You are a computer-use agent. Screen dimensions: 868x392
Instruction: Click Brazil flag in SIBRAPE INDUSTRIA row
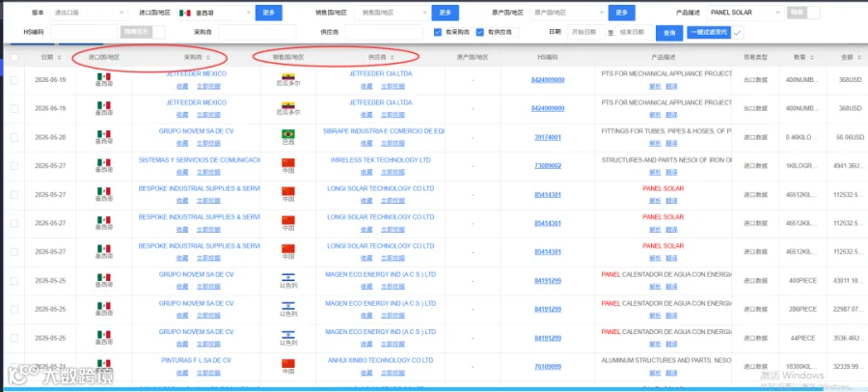pos(287,133)
